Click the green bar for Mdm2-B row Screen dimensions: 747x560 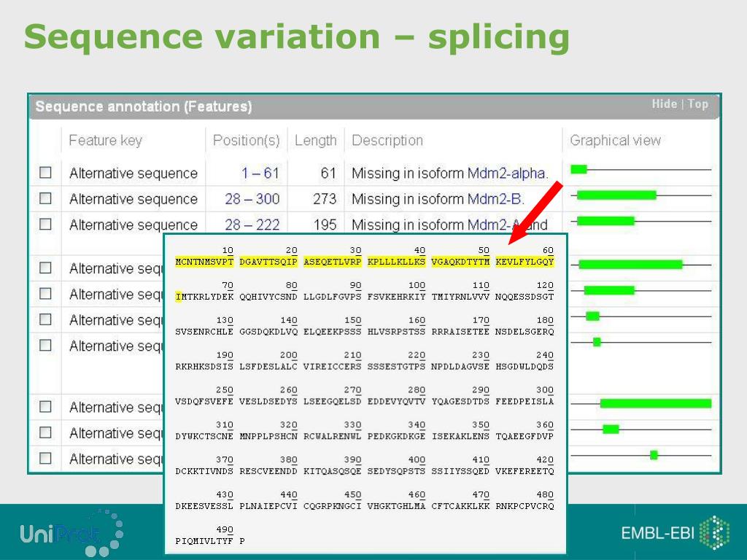coord(616,195)
